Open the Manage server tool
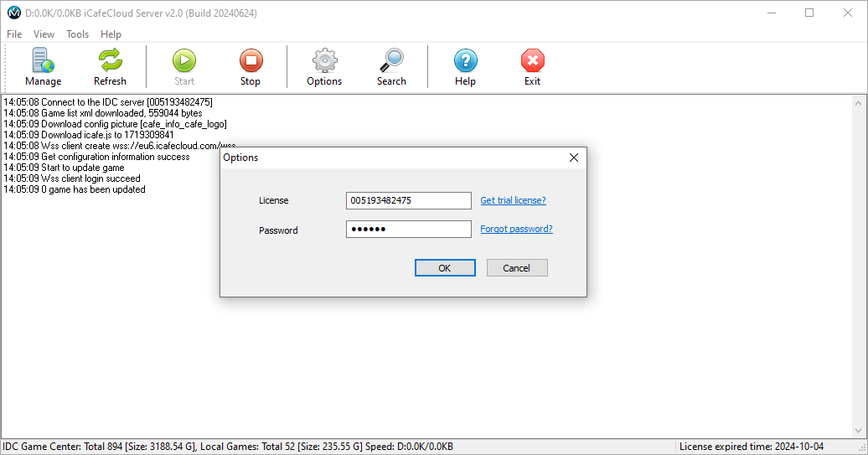This screenshot has width=868, height=455. pyautogui.click(x=44, y=67)
